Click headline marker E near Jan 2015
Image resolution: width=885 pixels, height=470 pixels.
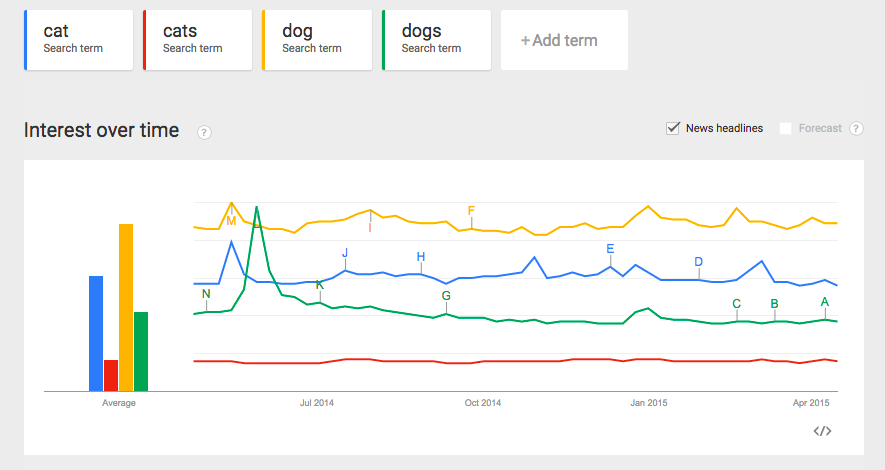(610, 249)
